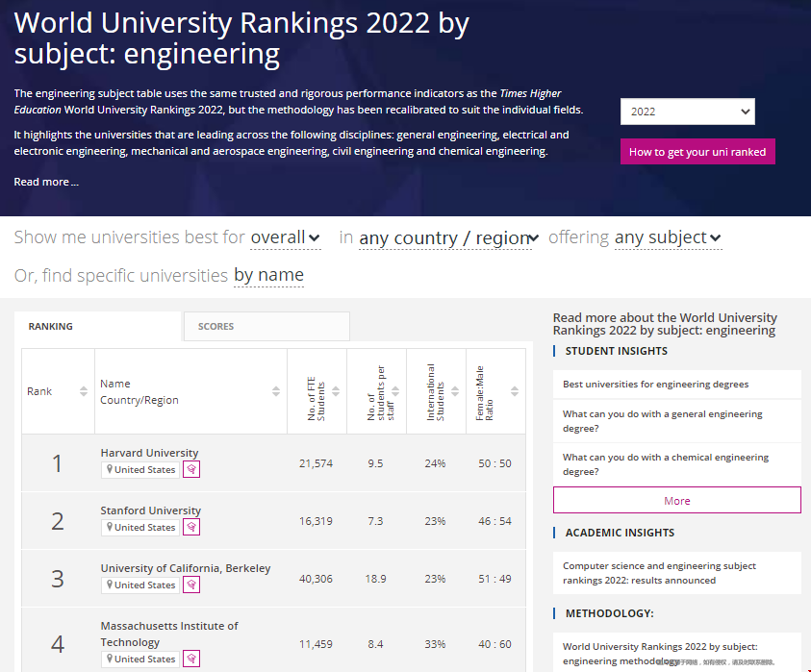811x672 pixels.
Task: Expand the 'Read more ...' description link
Action: pyautogui.click(x=46, y=182)
